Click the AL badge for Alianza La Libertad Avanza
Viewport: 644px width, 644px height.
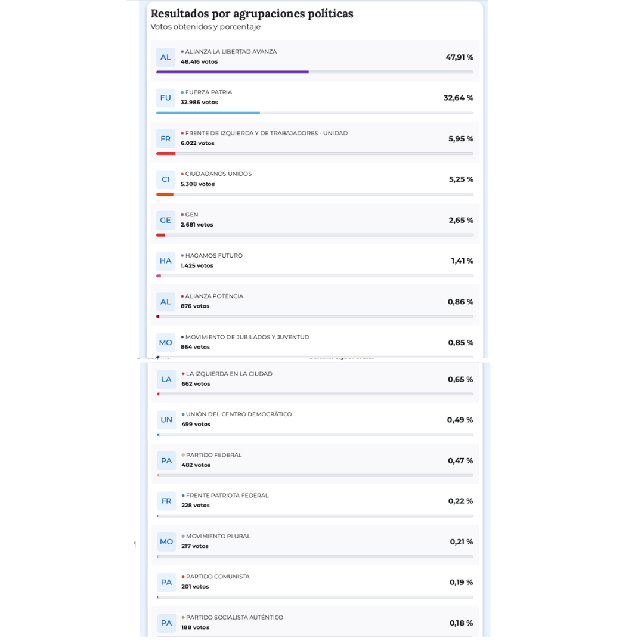165,57
